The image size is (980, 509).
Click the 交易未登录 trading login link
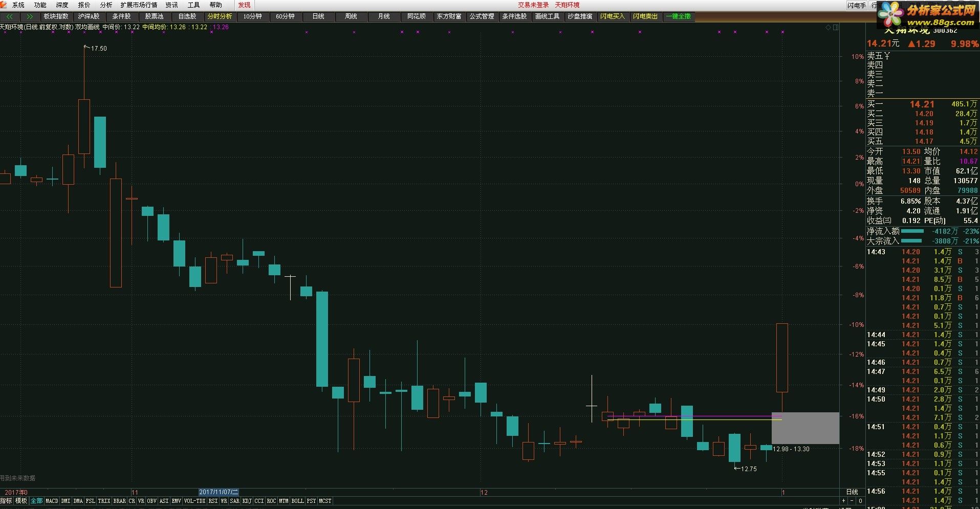coord(533,5)
